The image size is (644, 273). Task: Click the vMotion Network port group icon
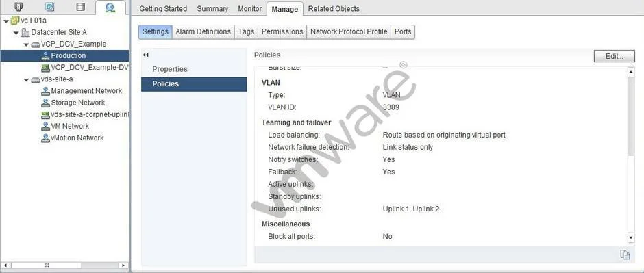[46, 138]
